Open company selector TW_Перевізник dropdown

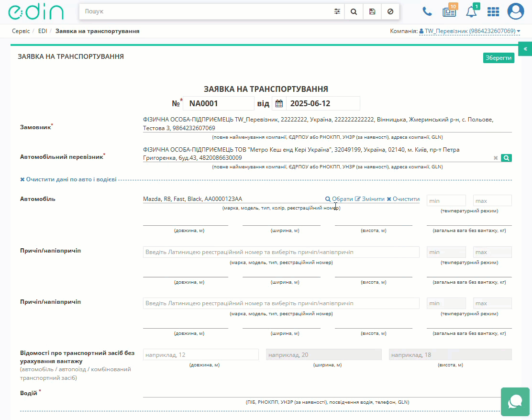470,31
